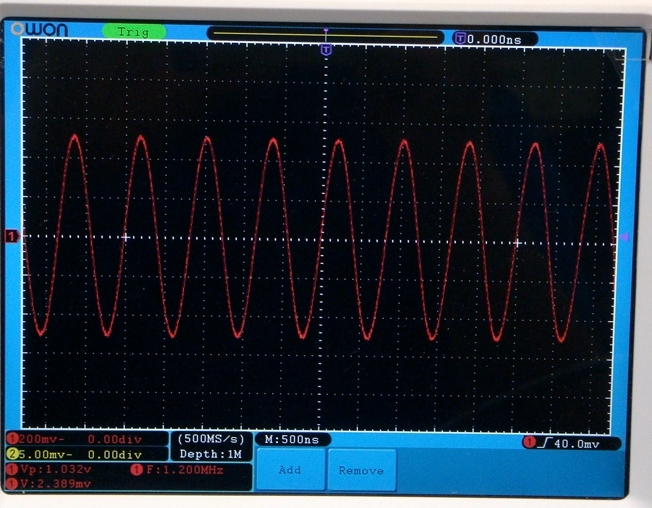Image resolution: width=652 pixels, height=508 pixels.
Task: Click the rising edge trigger symbol
Action: (x=544, y=443)
